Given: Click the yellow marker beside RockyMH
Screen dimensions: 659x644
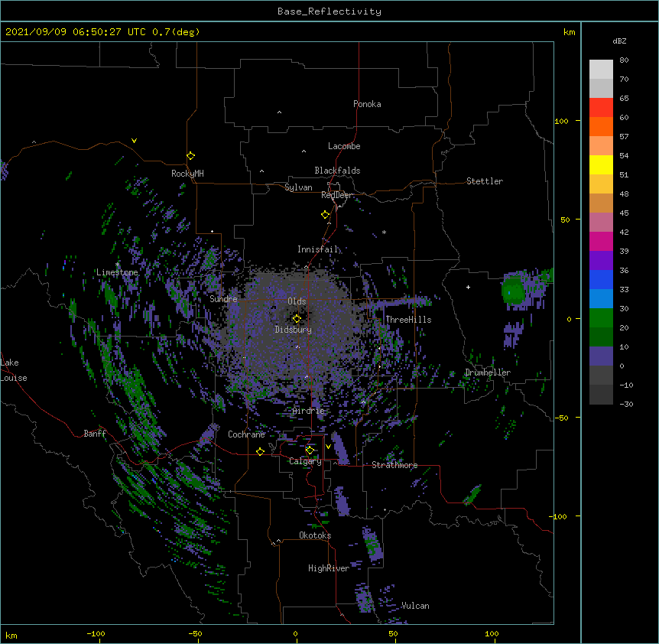Looking at the screenshot, I should [191, 155].
